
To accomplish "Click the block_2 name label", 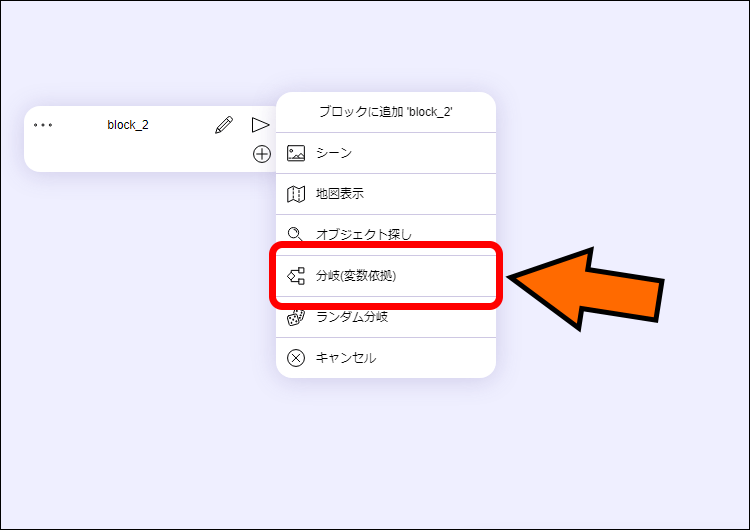I will (x=128, y=125).
